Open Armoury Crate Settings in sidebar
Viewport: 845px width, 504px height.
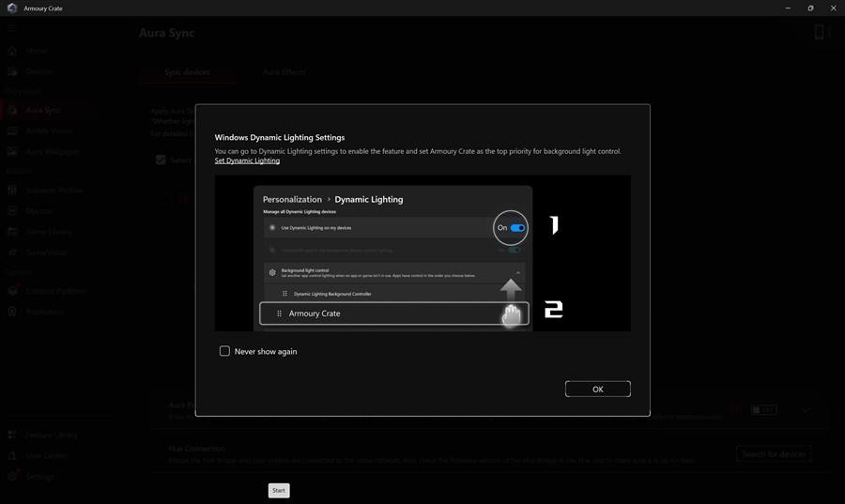click(39, 477)
